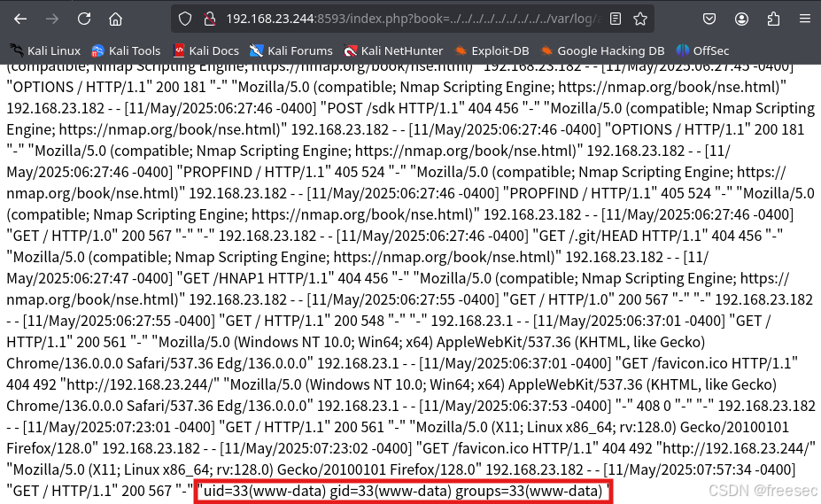Open the Firefox account menu
The width and height of the screenshot is (821, 504).
coord(741,19)
